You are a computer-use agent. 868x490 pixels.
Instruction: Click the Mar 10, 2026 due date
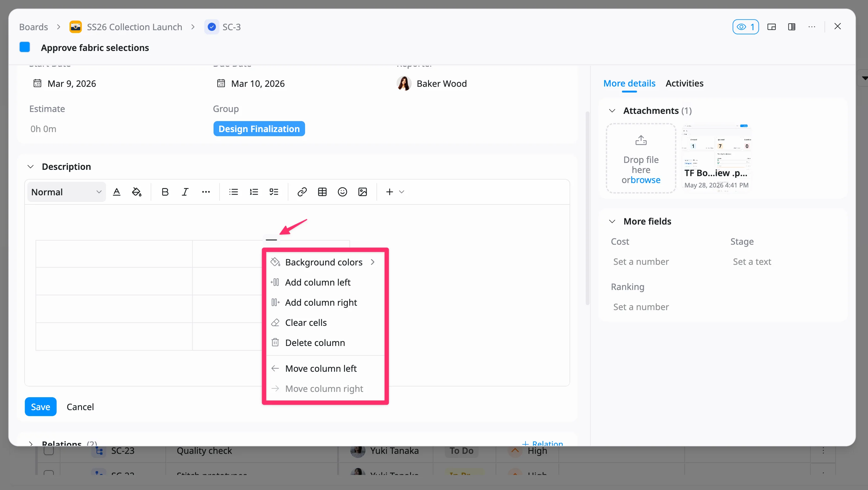pos(258,83)
